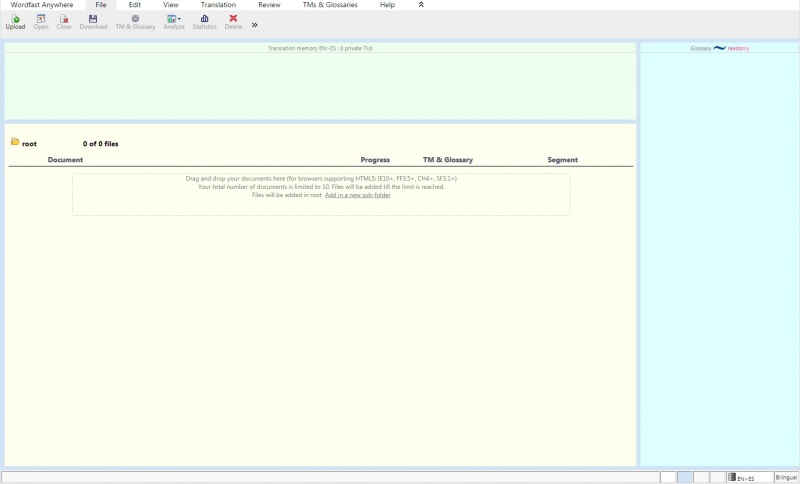The image size is (800, 484).
Task: Click the Document column header
Action: 65,160
